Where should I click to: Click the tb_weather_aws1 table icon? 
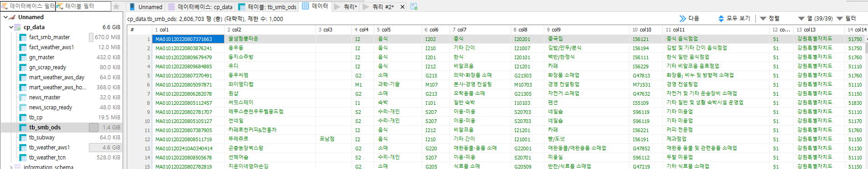coord(23,148)
